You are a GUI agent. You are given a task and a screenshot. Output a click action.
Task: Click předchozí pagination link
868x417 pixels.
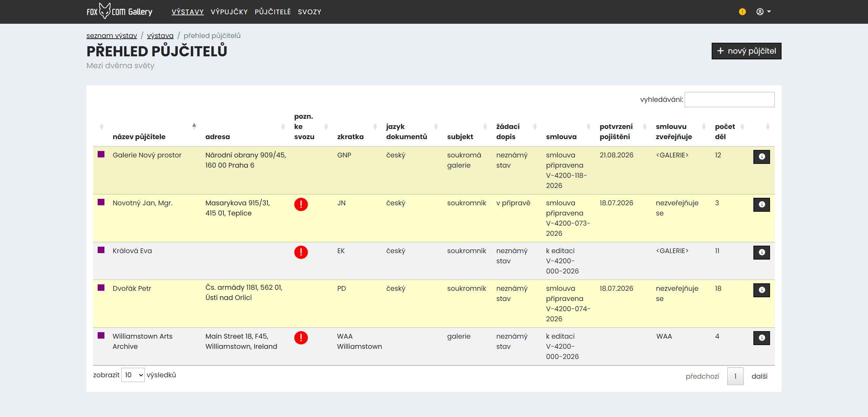[702, 376]
